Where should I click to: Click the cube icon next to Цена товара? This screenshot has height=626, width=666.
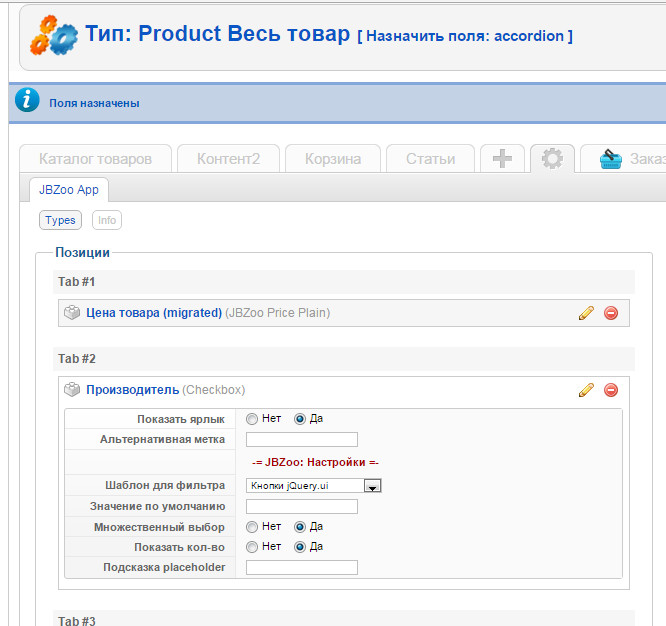72,313
